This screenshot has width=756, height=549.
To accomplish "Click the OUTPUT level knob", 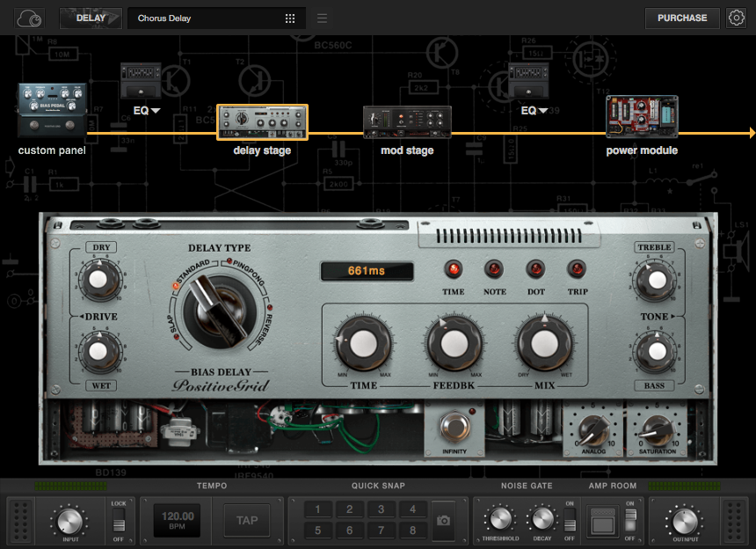I will pos(685,521).
